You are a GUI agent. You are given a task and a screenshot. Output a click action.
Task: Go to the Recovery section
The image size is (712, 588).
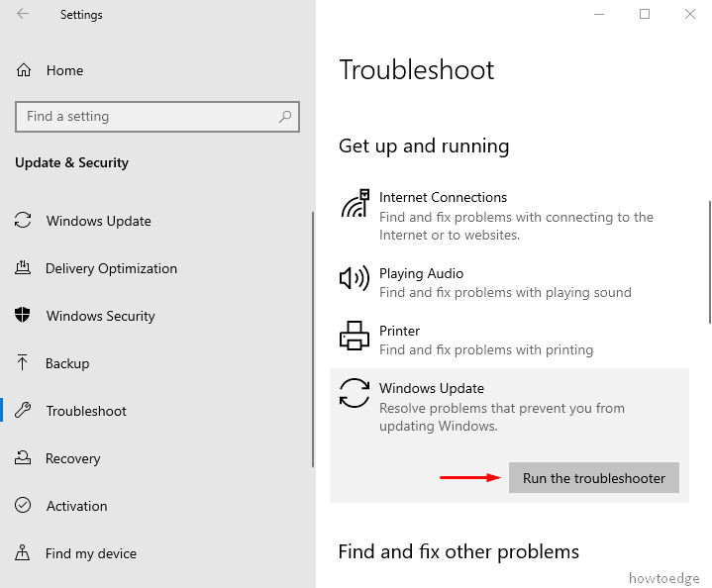click(72, 458)
